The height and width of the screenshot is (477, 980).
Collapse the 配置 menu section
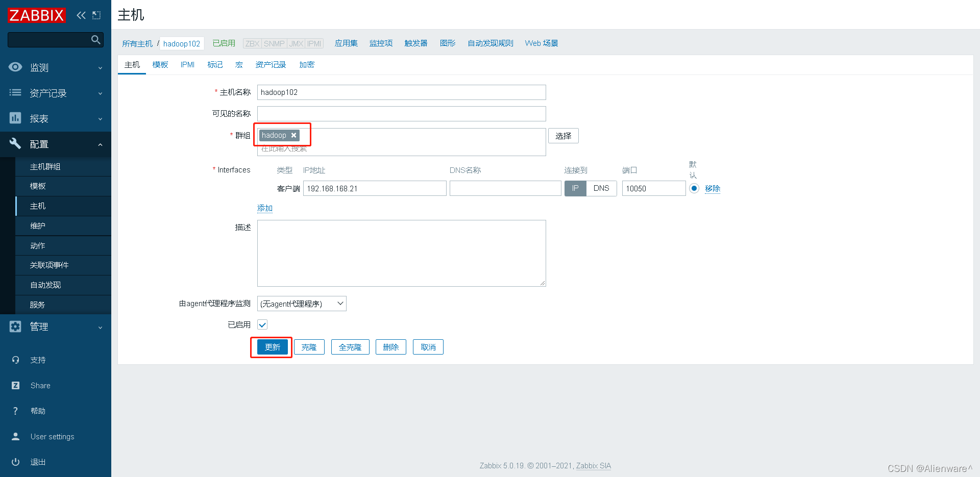[x=56, y=144]
